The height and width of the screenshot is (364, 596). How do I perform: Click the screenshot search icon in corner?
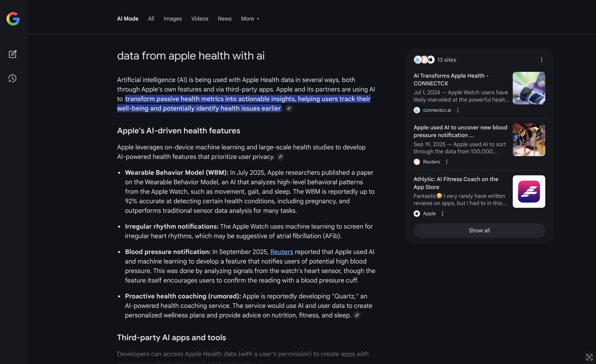tap(589, 357)
